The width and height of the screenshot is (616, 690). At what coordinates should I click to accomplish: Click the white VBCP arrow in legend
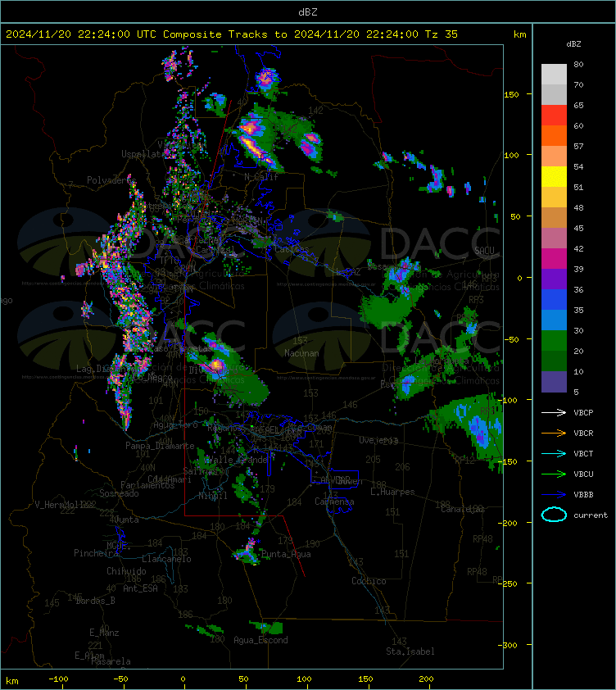click(554, 413)
